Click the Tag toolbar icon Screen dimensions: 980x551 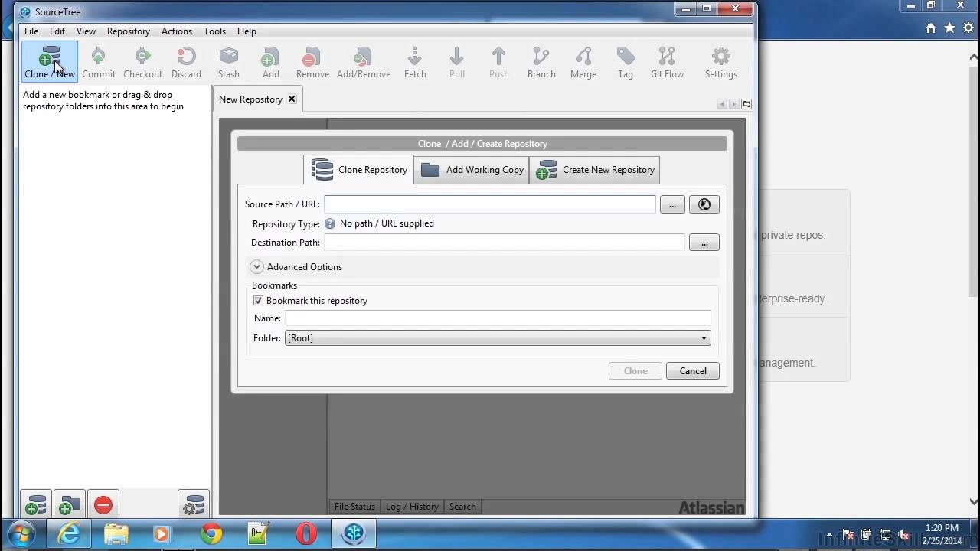(626, 62)
